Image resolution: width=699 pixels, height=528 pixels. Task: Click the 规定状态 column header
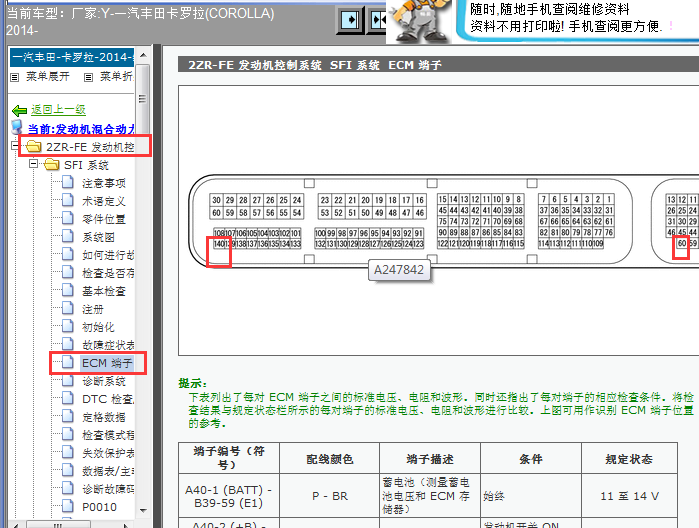pos(629,458)
